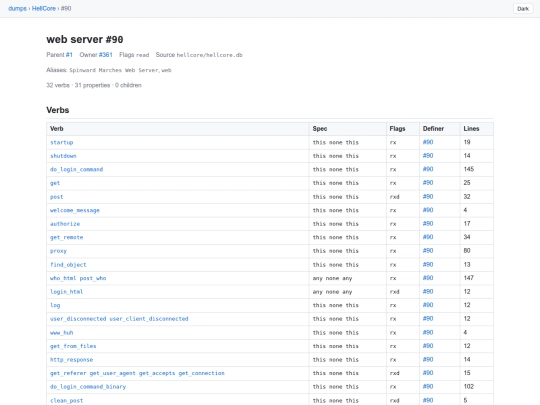
Task: Click definer #90 in startup row
Action: pos(428,142)
